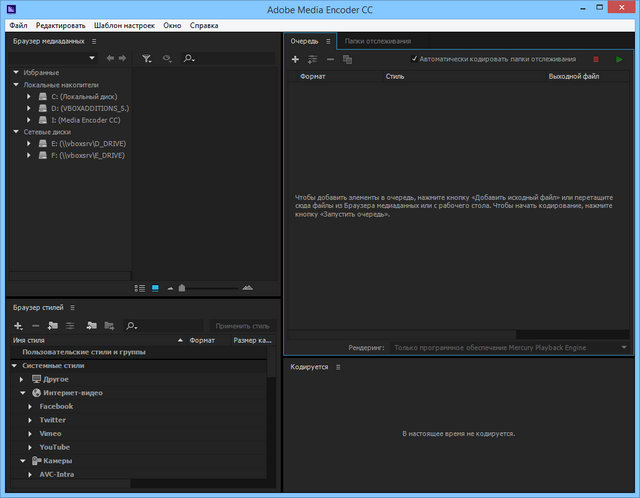Expand E: (\\vboxsrv\D_DRIVE) network drive

29,144
